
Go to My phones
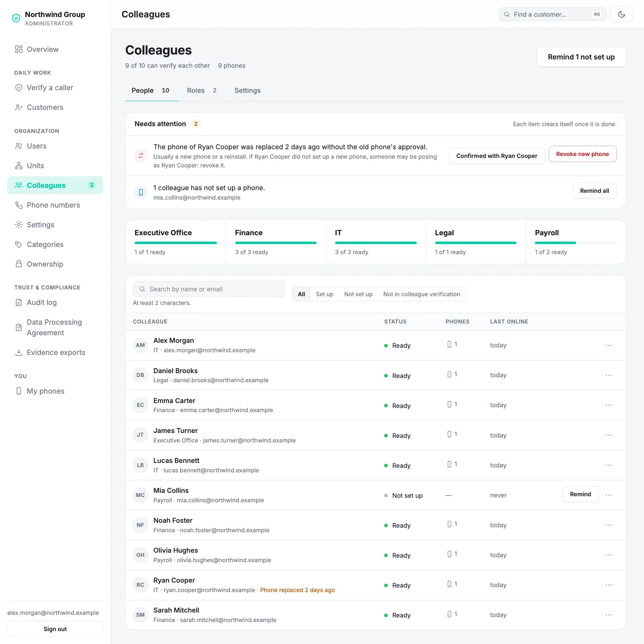[x=55, y=391]
